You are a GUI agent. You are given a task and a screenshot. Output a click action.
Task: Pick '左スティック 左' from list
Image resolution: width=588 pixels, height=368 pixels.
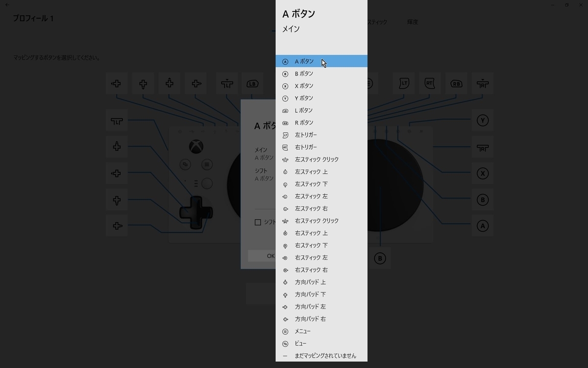pyautogui.click(x=321, y=196)
